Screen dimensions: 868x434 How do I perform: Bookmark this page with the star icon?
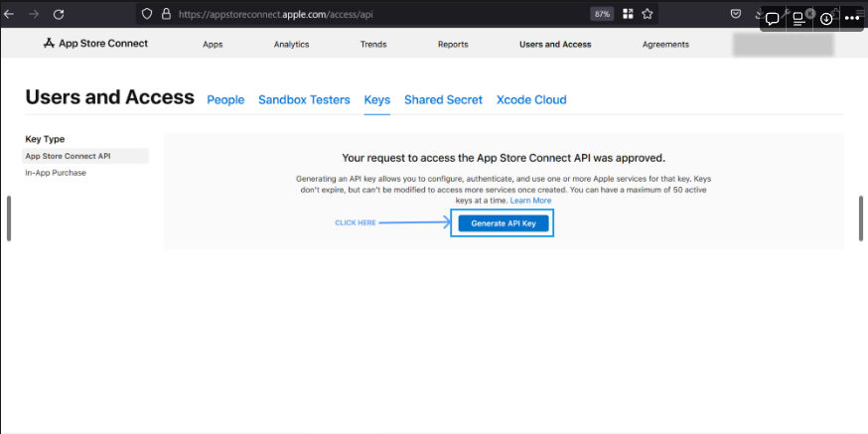click(x=648, y=14)
